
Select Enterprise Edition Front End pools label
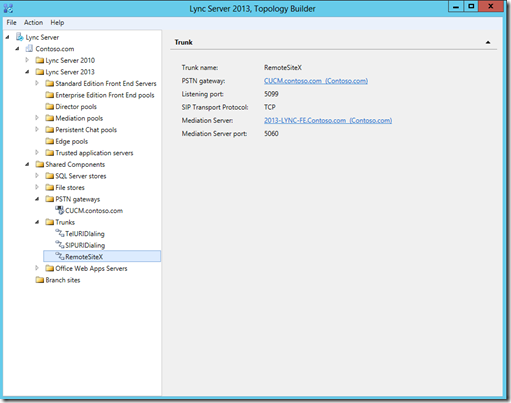coord(105,95)
